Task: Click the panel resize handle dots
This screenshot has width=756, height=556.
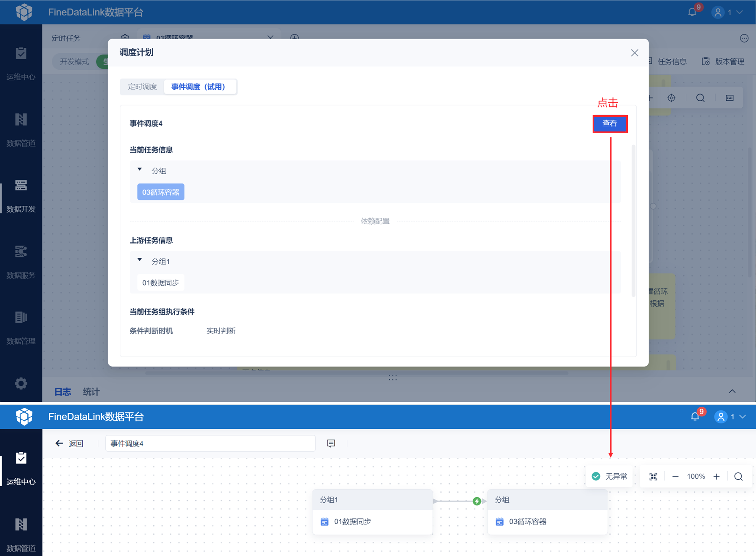Action: [393, 378]
